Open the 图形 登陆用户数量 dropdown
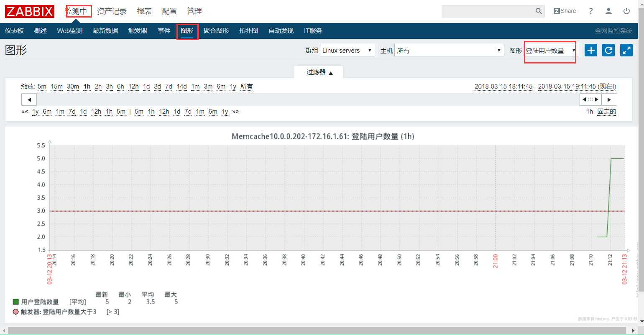644x335 pixels. [x=552, y=51]
